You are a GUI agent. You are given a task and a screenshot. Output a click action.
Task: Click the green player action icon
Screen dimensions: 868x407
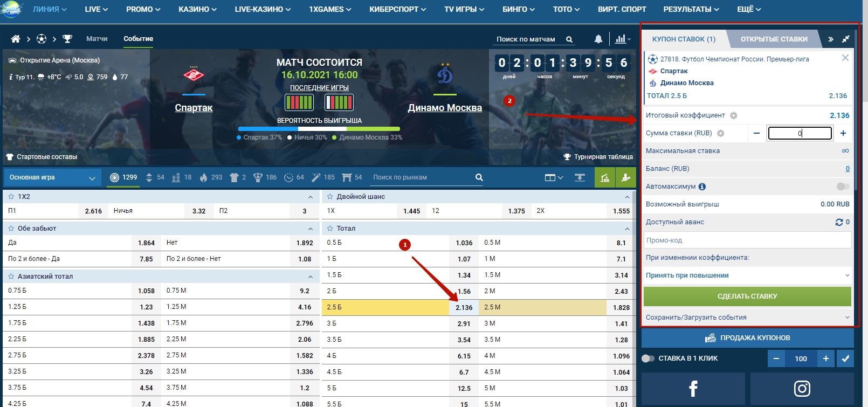(626, 177)
